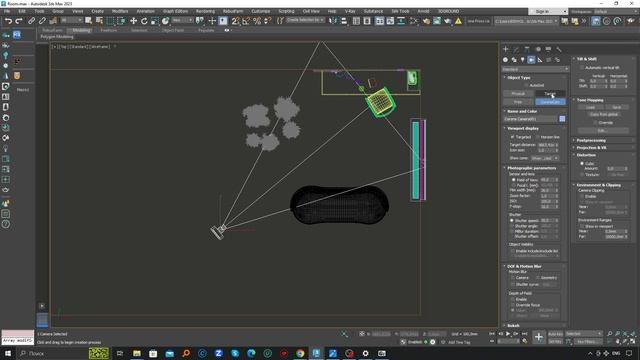This screenshot has height=360, width=640.
Task: Select the Shapes category icon
Action: tap(514, 60)
